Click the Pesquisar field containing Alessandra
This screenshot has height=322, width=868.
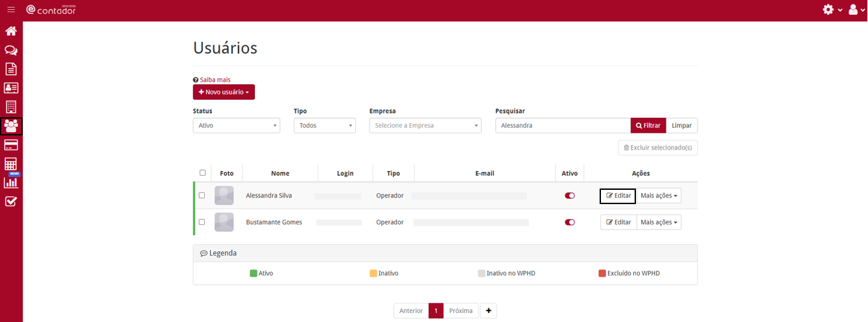(x=562, y=126)
